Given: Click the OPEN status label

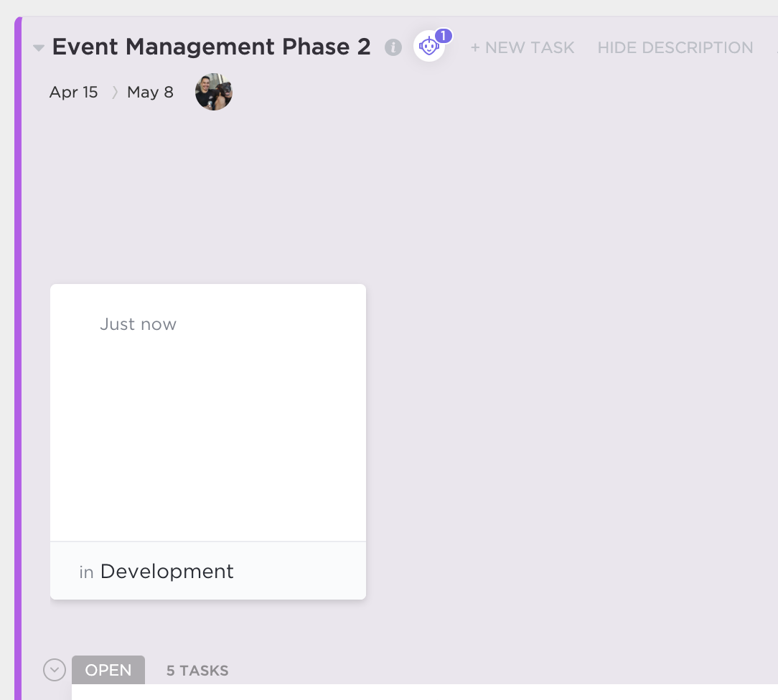Looking at the screenshot, I should tap(108, 670).
